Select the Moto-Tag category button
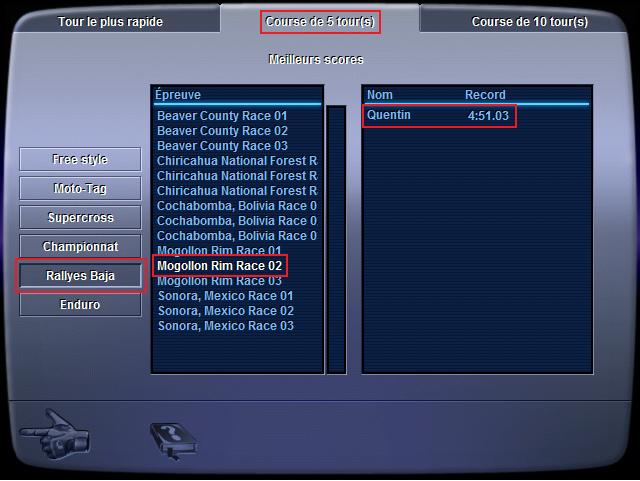 point(80,188)
